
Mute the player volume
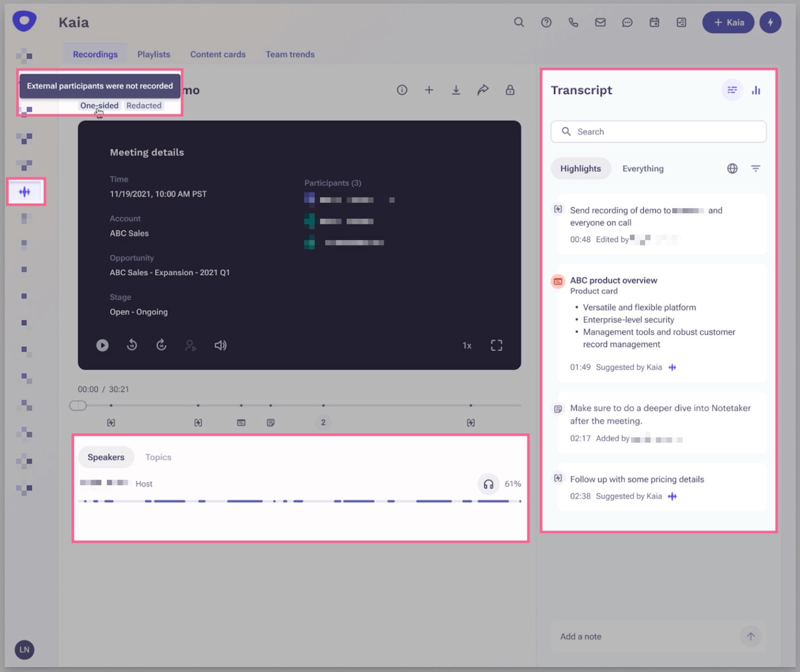[x=220, y=345]
